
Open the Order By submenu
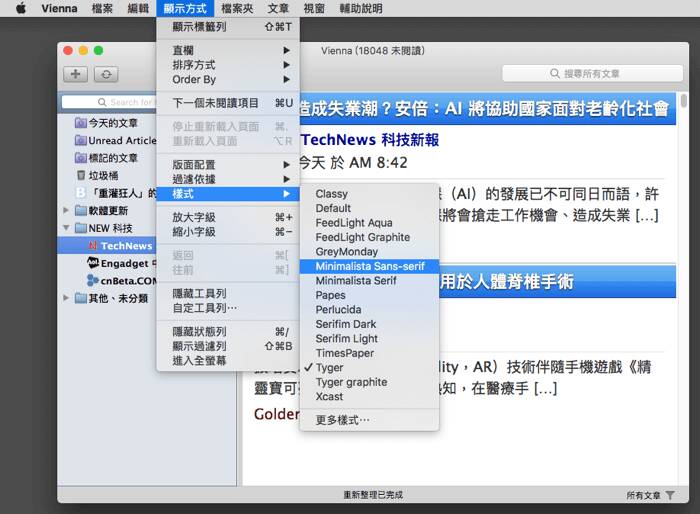click(x=228, y=79)
